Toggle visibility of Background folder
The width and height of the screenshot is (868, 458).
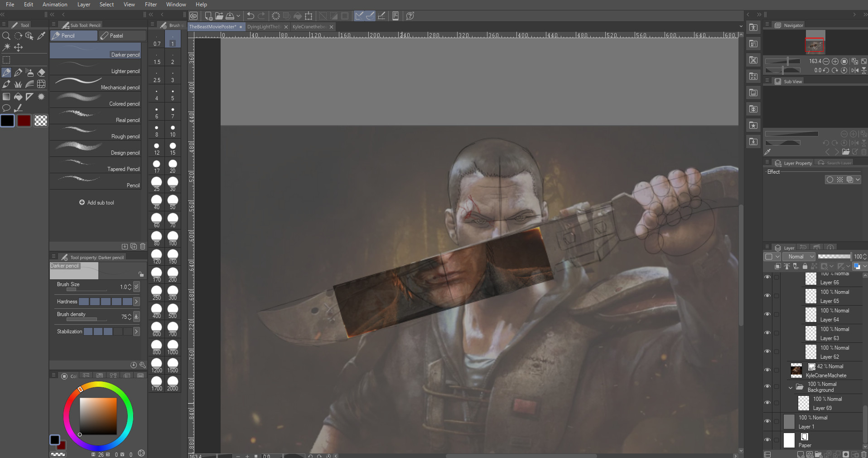pyautogui.click(x=767, y=386)
